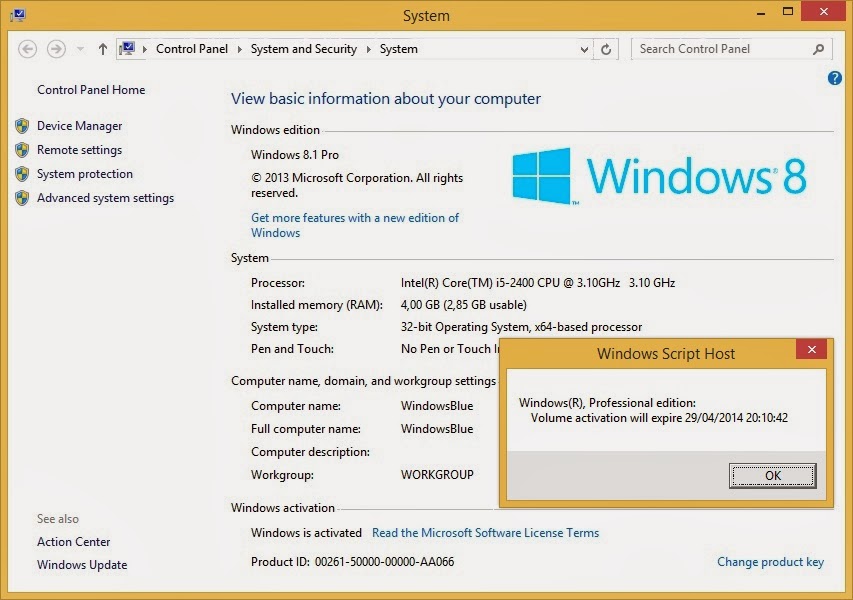This screenshot has width=853, height=600.
Task: Expand chevron after the address bar computer icon
Action: (x=145, y=49)
